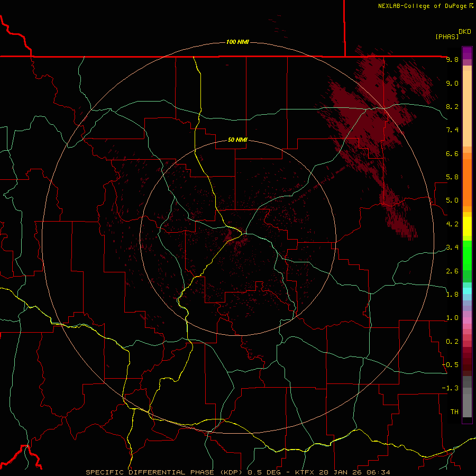Pick the bright green segment of the color bar
Viewport: 476px width, 476px height.
(467, 255)
